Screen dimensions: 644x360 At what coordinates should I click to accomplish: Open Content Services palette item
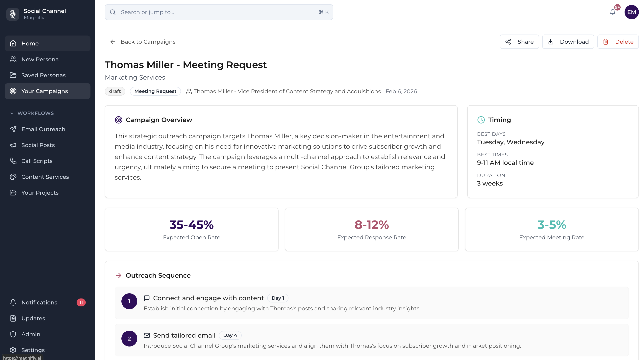(45, 177)
